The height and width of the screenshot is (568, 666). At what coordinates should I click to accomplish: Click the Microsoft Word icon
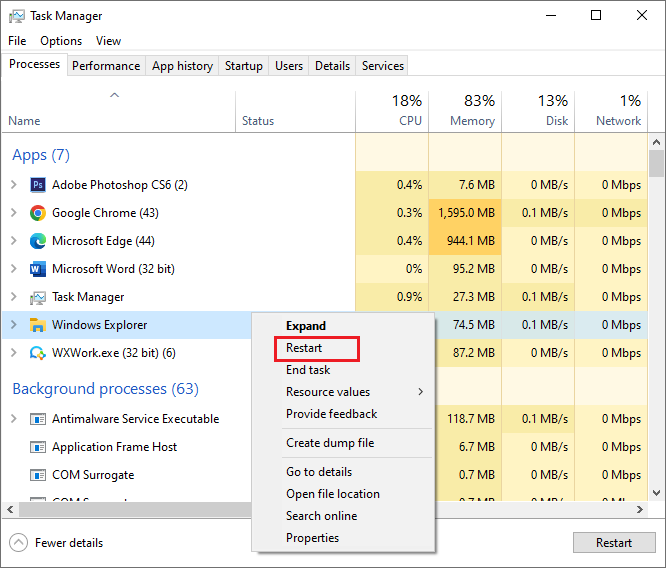pos(38,269)
